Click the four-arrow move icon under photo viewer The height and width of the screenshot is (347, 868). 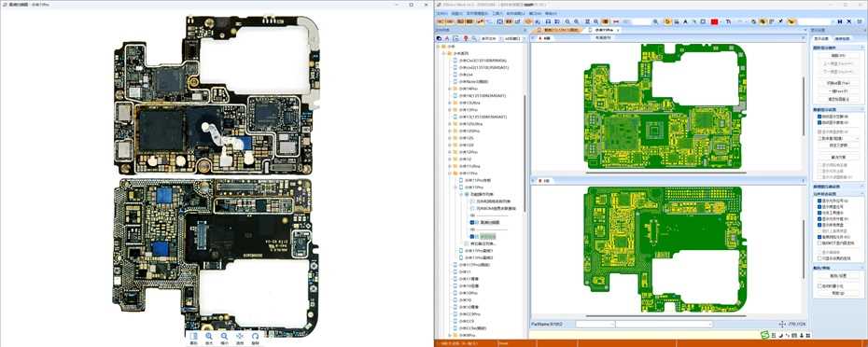[x=240, y=337]
